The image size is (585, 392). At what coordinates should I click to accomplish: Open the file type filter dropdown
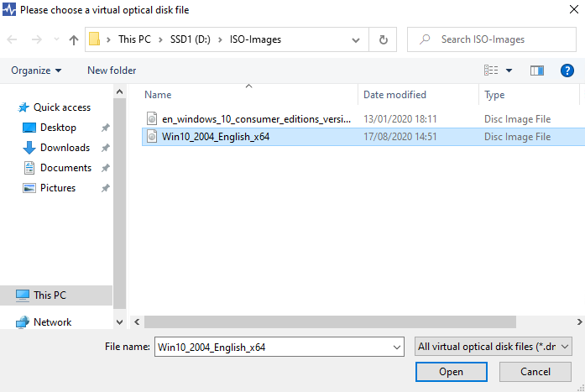click(494, 347)
